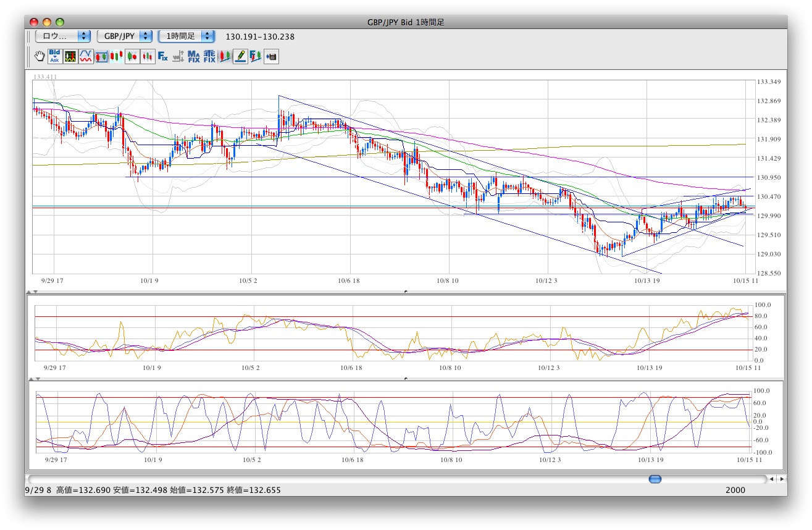Image resolution: width=812 pixels, height=530 pixels.
Task: Click the 始値=132.575 status value
Action: [x=197, y=490]
